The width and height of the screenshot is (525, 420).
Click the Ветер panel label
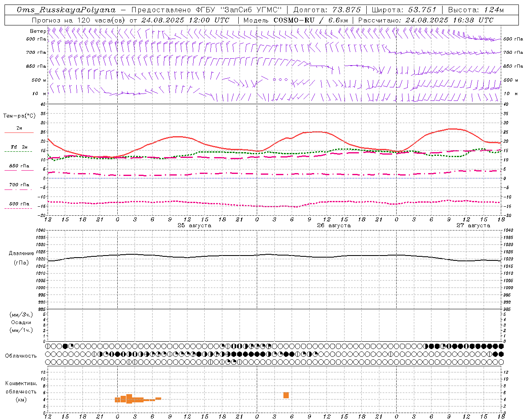tap(38, 31)
